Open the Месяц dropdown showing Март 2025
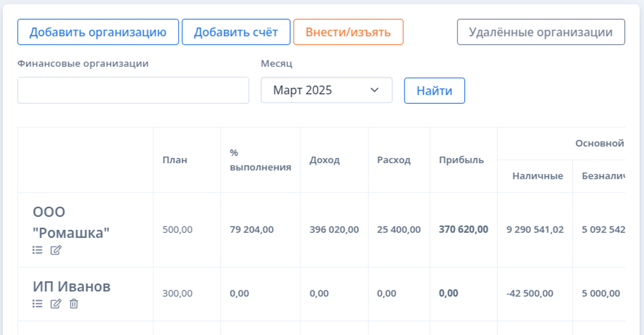This screenshot has height=335, width=644. [x=326, y=90]
